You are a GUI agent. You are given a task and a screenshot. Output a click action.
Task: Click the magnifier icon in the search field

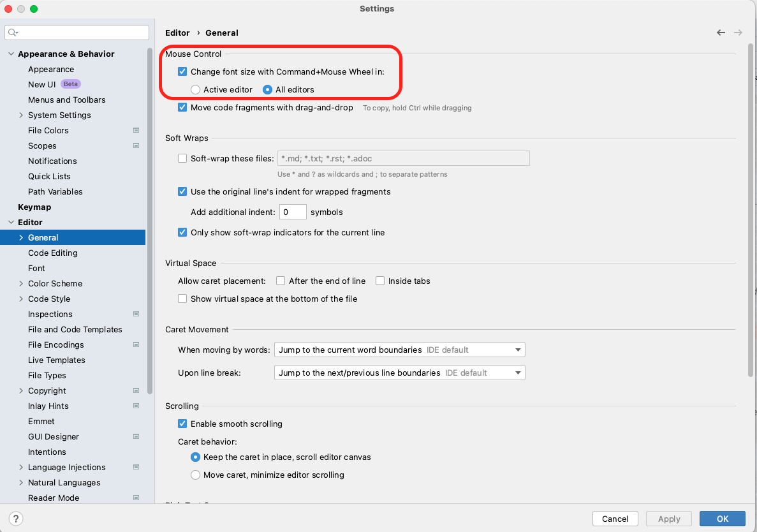click(x=13, y=32)
